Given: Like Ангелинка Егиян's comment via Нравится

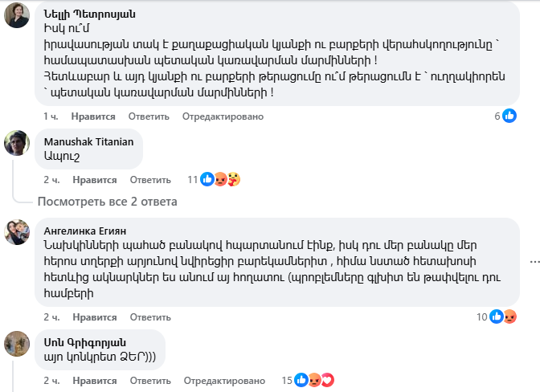Looking at the screenshot, I should click(x=94, y=317).
